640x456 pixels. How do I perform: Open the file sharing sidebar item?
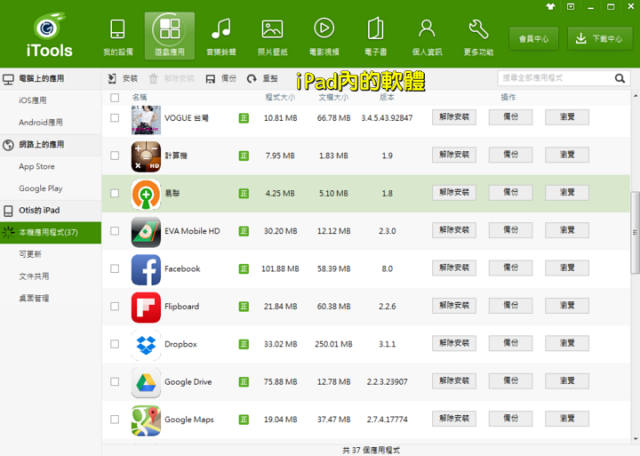click(x=51, y=276)
